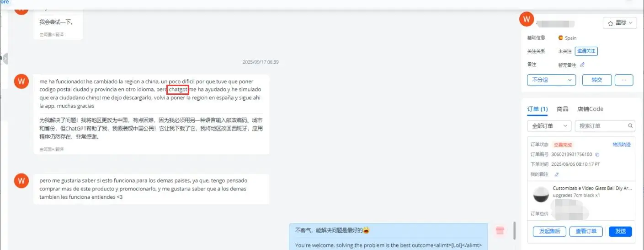Open the three-dots more options button
The image size is (644, 250).
[x=624, y=80]
